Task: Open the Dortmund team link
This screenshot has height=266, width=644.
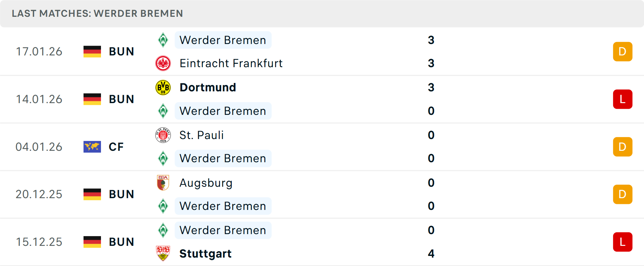Action: click(208, 87)
